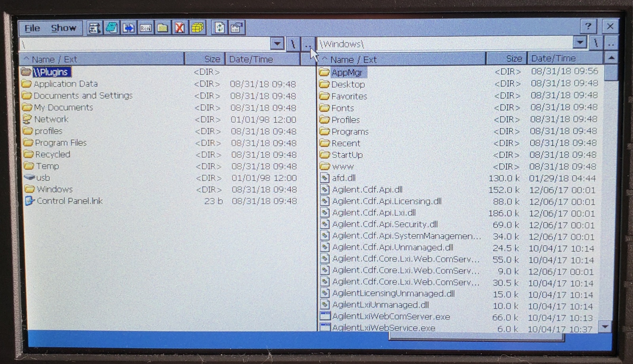Open the Show menu
This screenshot has height=364, width=633.
pyautogui.click(x=63, y=28)
